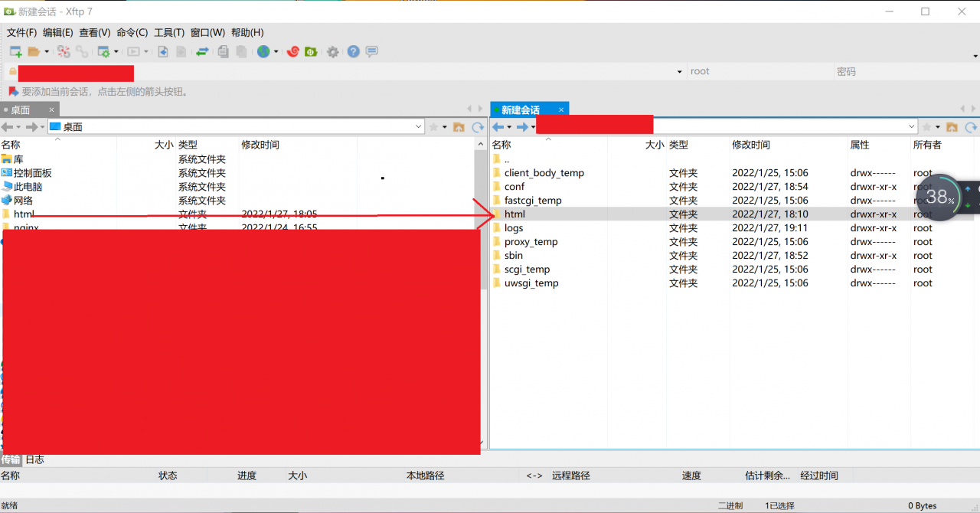Click the green-blue transfer arrows icon

(202, 52)
